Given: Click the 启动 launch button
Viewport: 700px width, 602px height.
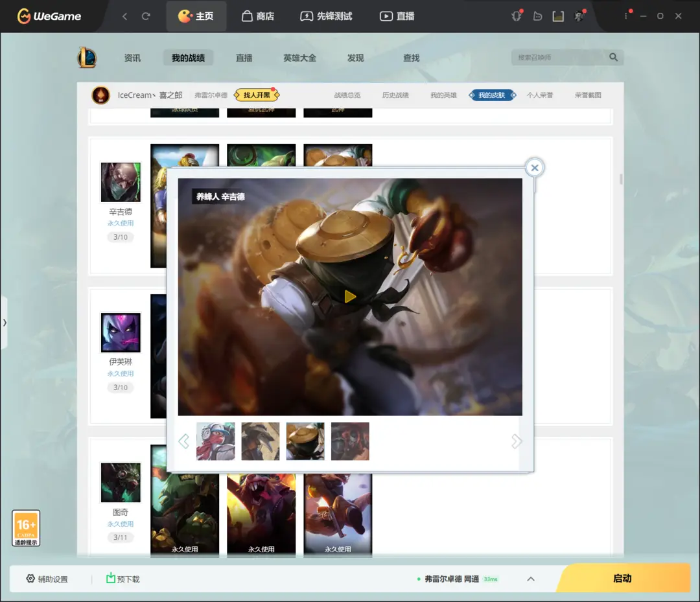Looking at the screenshot, I should (624, 579).
